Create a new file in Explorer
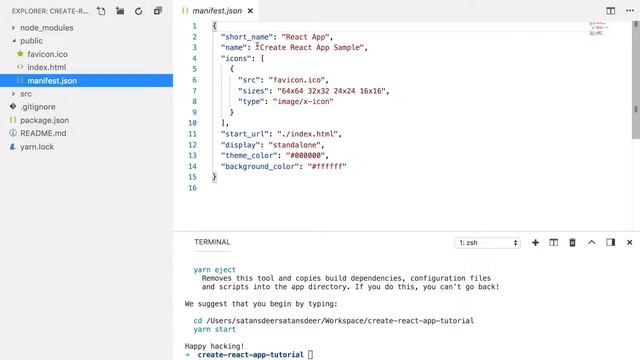 click(101, 11)
